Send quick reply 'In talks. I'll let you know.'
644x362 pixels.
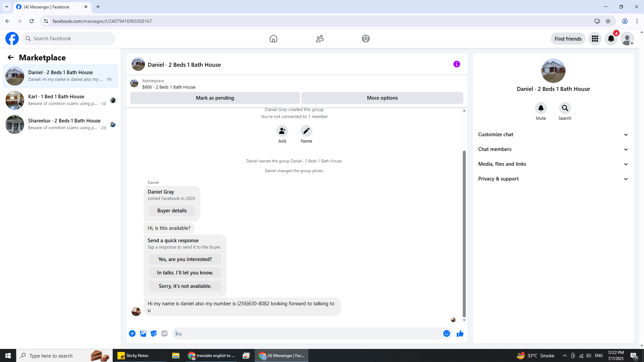[x=185, y=273]
